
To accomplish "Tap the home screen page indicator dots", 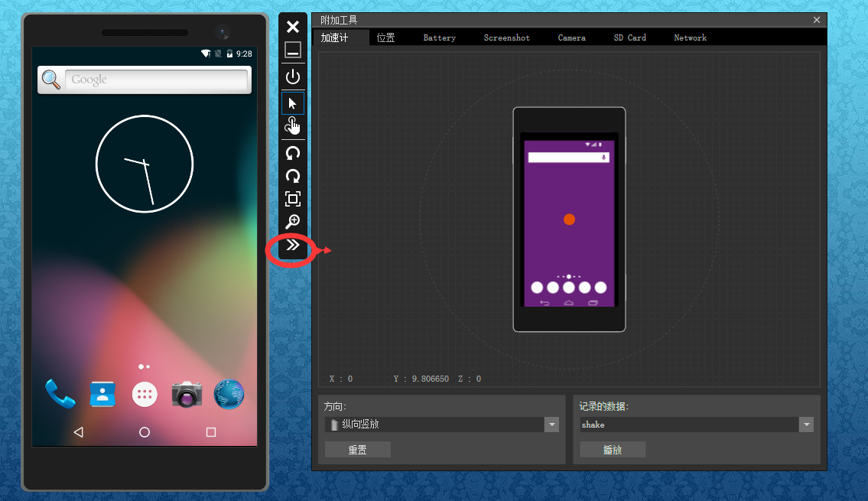I will [x=145, y=366].
